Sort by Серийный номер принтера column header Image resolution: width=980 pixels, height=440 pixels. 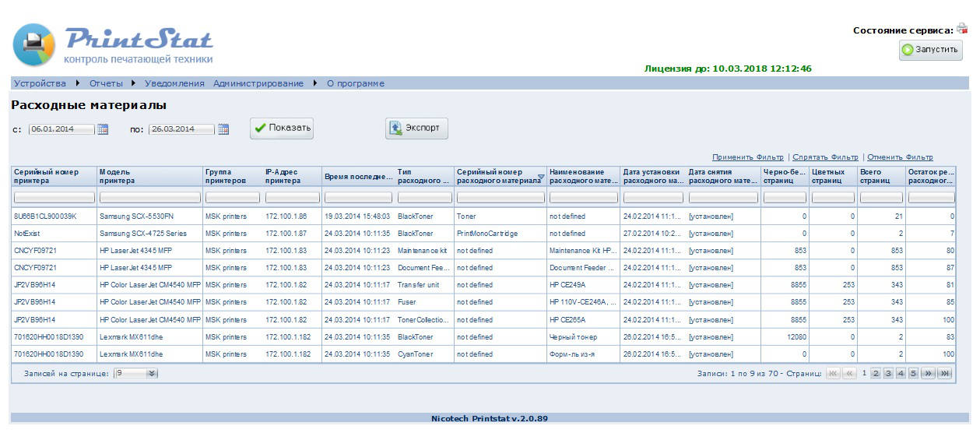[47, 176]
